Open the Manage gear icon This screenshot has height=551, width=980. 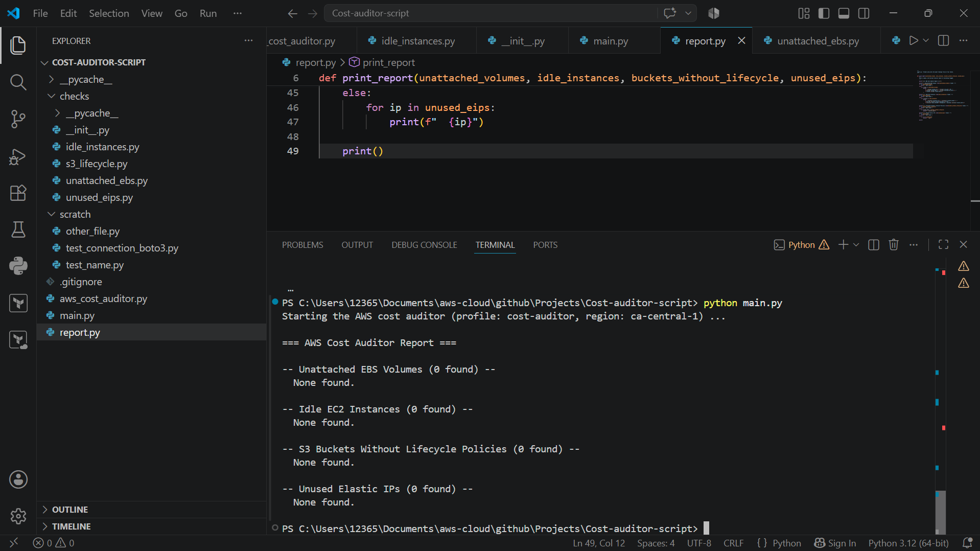(18, 516)
